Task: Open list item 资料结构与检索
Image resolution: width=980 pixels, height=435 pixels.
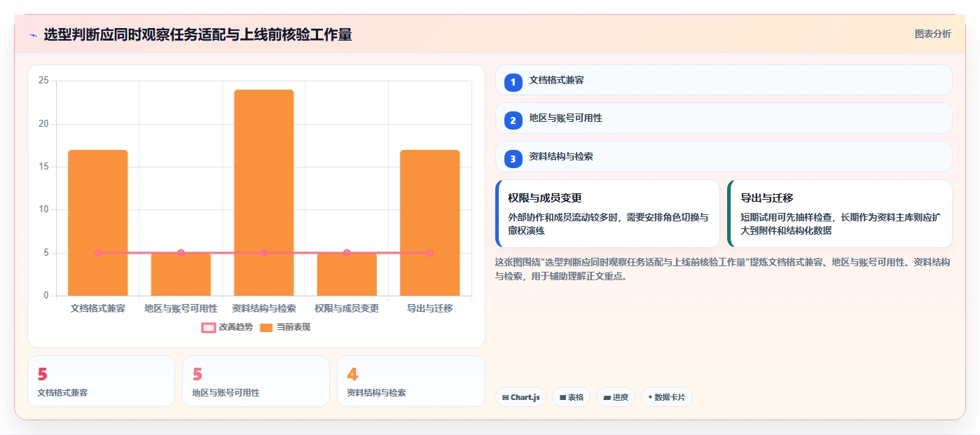Action: (724, 157)
